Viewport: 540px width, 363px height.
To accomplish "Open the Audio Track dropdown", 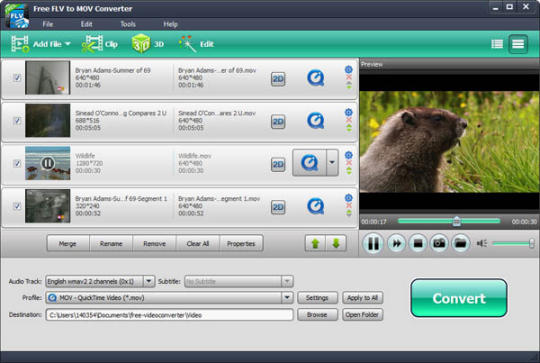I will pos(149,281).
